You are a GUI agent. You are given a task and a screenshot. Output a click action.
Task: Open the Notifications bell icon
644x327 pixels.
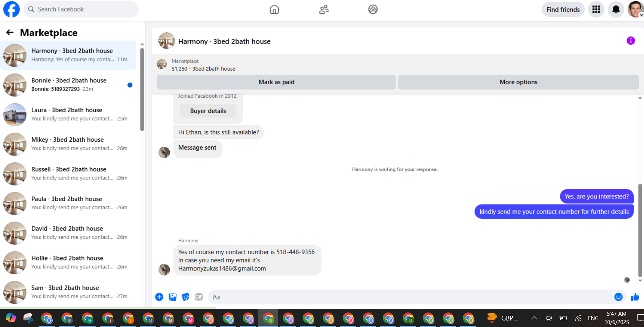pyautogui.click(x=616, y=9)
